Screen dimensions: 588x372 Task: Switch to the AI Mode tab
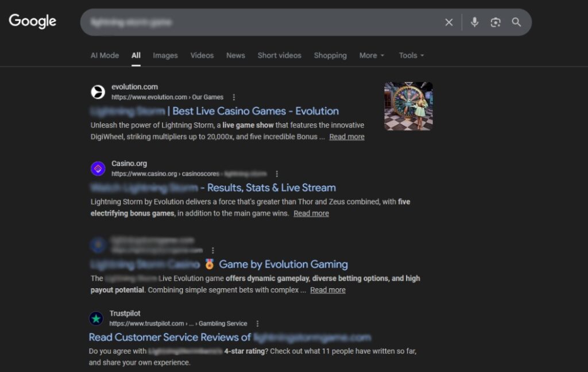pyautogui.click(x=105, y=56)
